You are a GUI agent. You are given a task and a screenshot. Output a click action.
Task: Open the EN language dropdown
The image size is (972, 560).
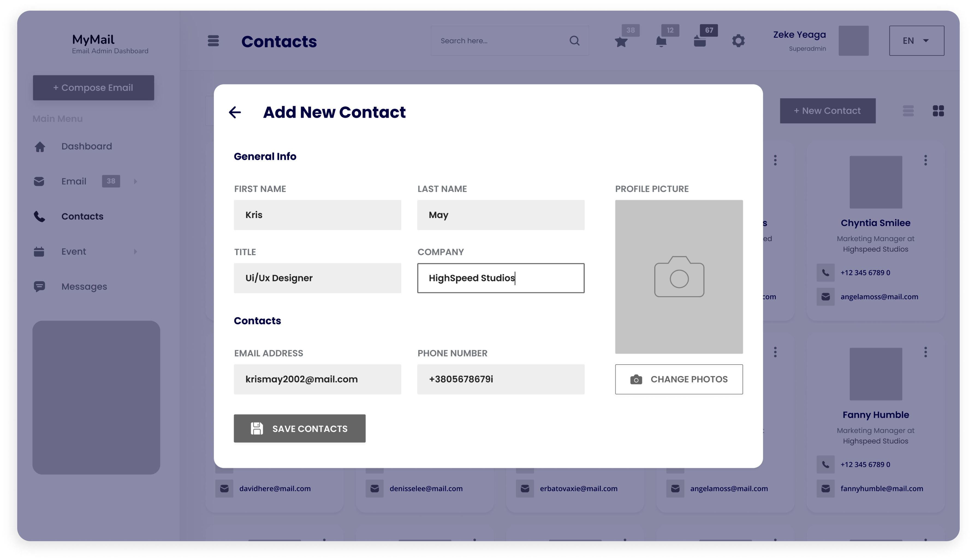click(916, 41)
